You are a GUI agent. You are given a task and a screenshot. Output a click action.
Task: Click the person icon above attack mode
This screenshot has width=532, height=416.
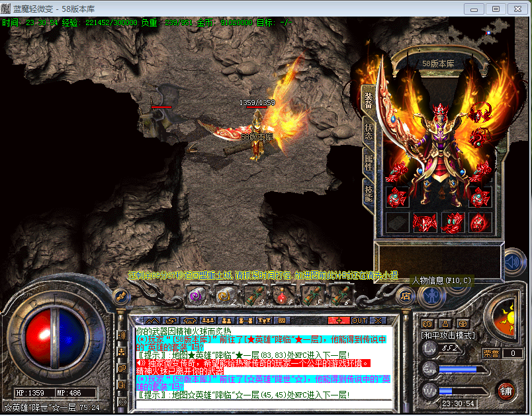tap(445, 323)
